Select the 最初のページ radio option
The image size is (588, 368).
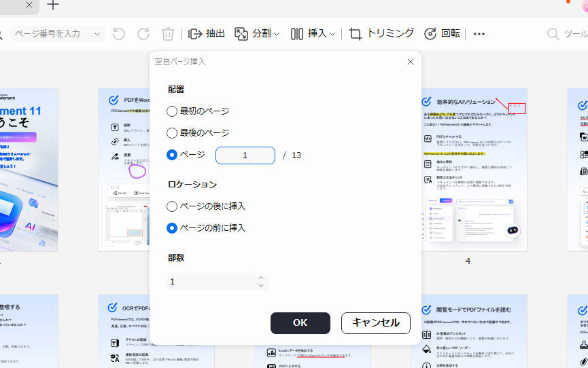[x=172, y=111]
